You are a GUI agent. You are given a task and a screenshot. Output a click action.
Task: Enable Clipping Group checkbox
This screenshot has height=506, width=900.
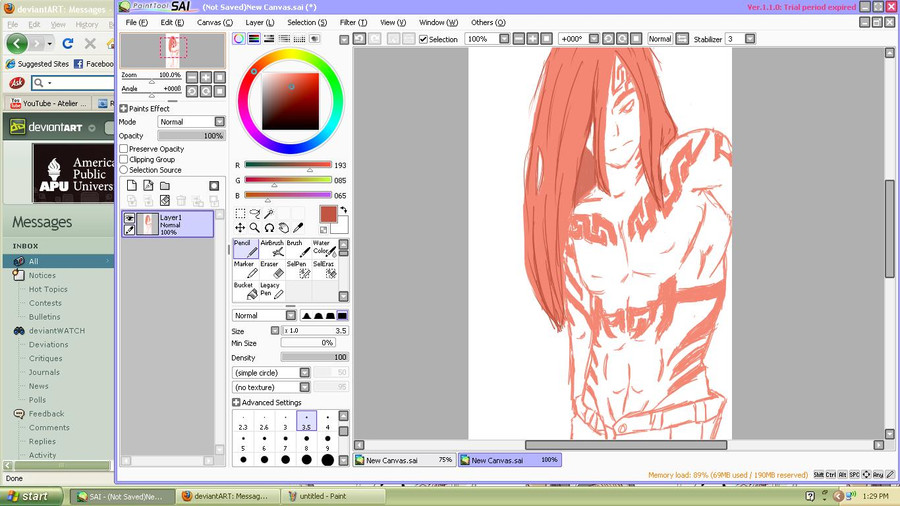point(123,159)
